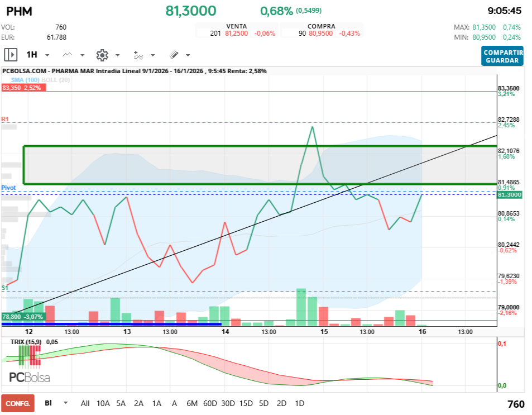Click the 81,3000 price ticker value
This screenshot has height=415, width=532.
pos(190,11)
